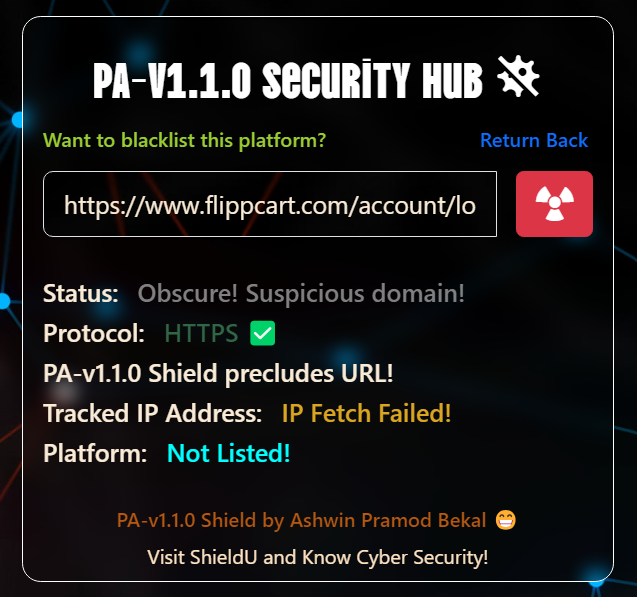Image resolution: width=637 pixels, height=597 pixels.
Task: Click the Status label
Action: pyautogui.click(x=80, y=293)
